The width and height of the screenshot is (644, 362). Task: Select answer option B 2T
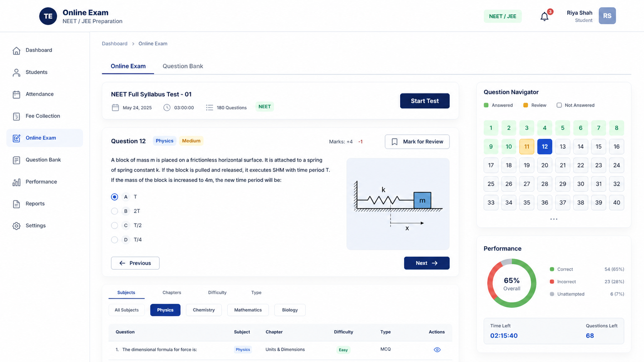(114, 211)
